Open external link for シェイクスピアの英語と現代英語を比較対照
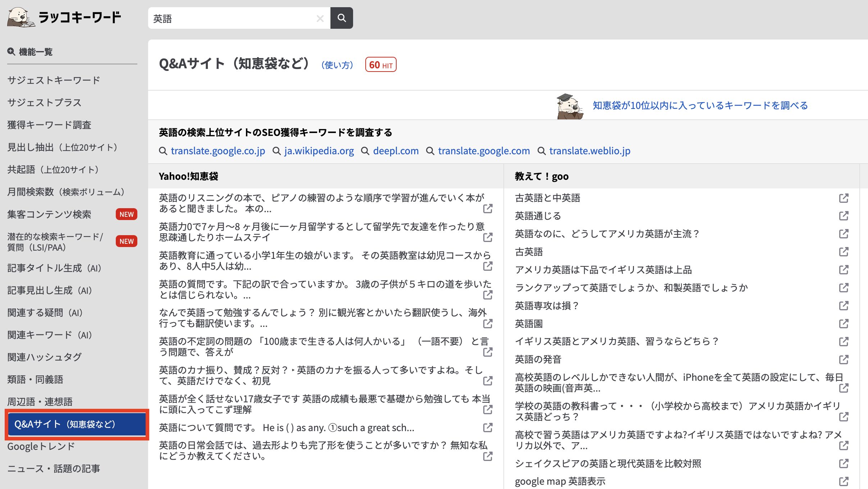The width and height of the screenshot is (868, 489). click(x=844, y=463)
